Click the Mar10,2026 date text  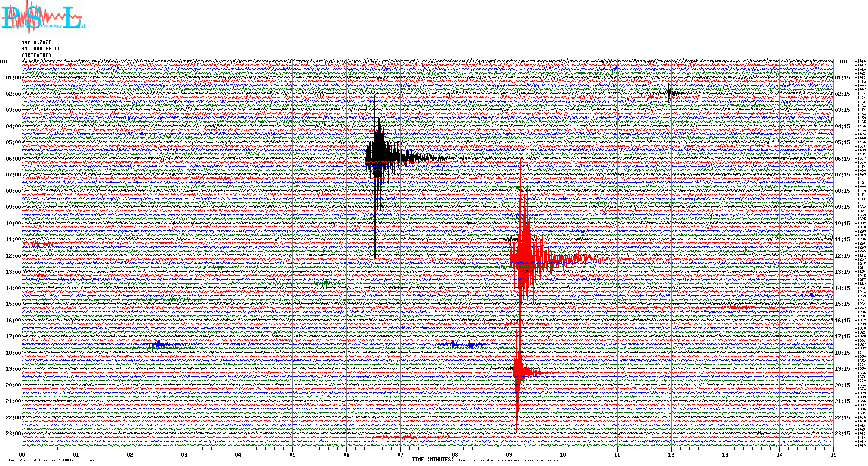pos(36,42)
